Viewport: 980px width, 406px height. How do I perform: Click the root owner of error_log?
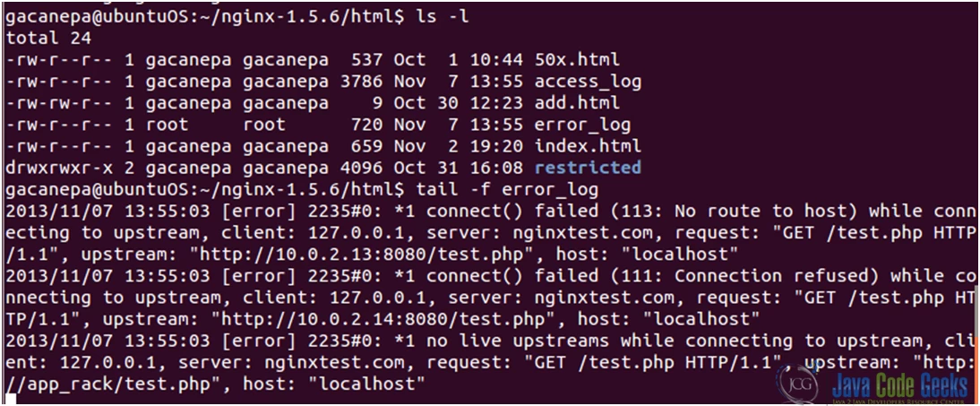tap(167, 125)
